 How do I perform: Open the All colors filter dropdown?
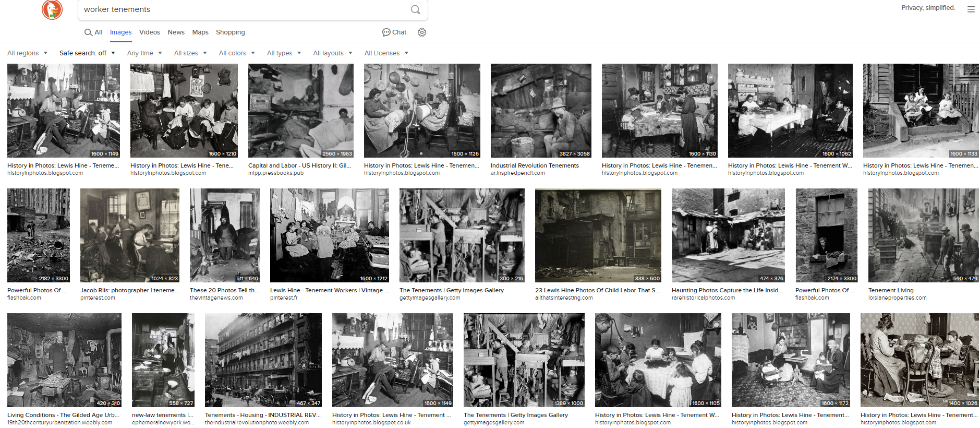pos(237,53)
